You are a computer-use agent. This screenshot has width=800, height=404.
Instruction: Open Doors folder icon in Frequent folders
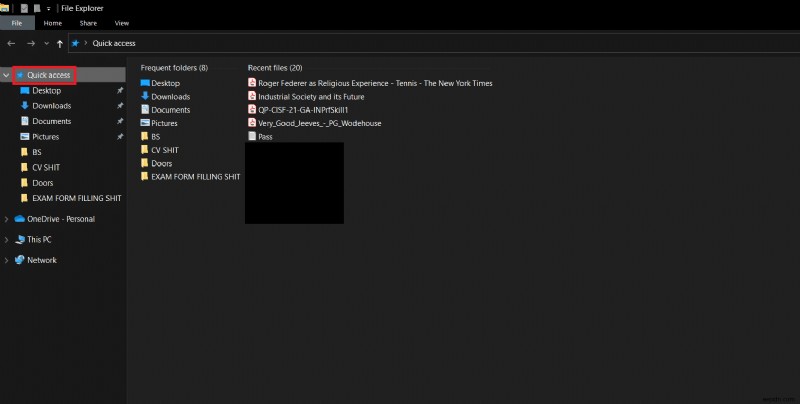pyautogui.click(x=145, y=163)
